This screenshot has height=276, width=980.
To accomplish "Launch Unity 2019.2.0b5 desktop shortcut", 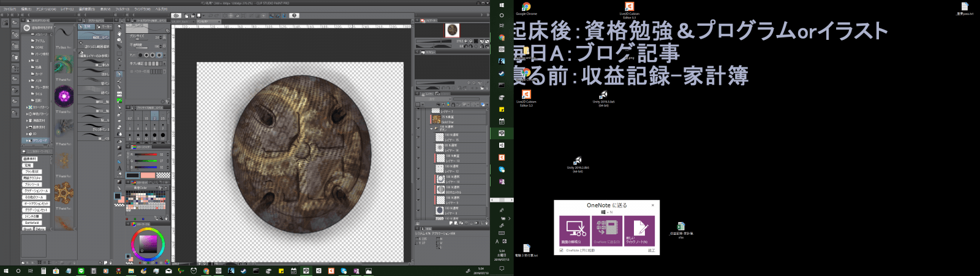I will tap(578, 163).
